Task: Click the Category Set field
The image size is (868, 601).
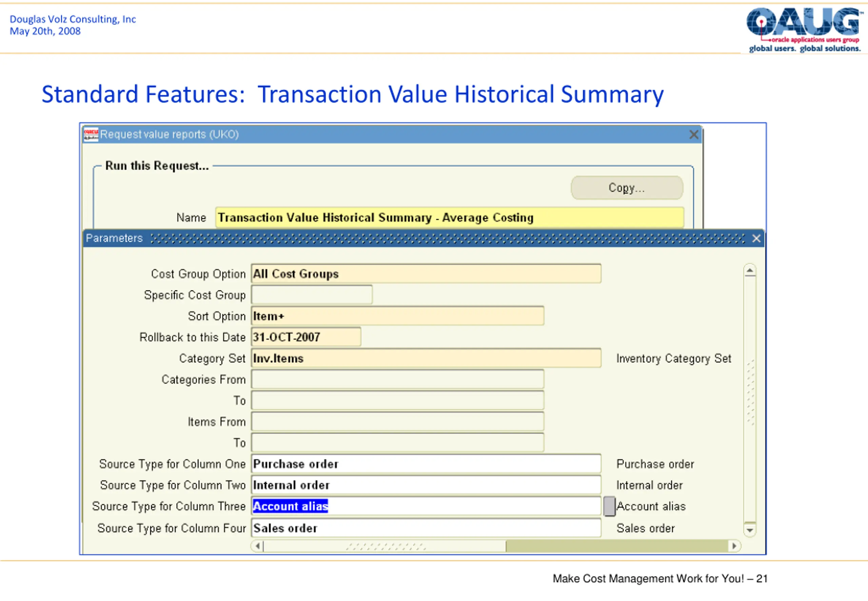Action: [426, 358]
